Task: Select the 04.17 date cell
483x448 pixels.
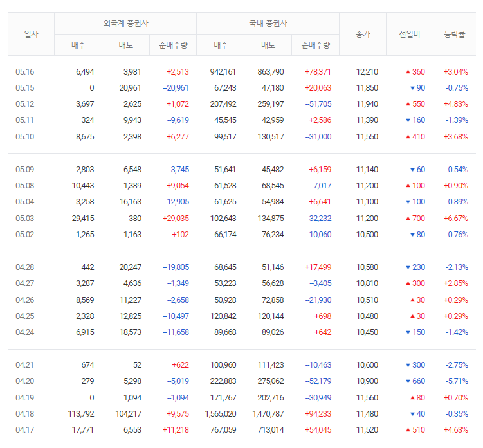Action: (x=25, y=429)
